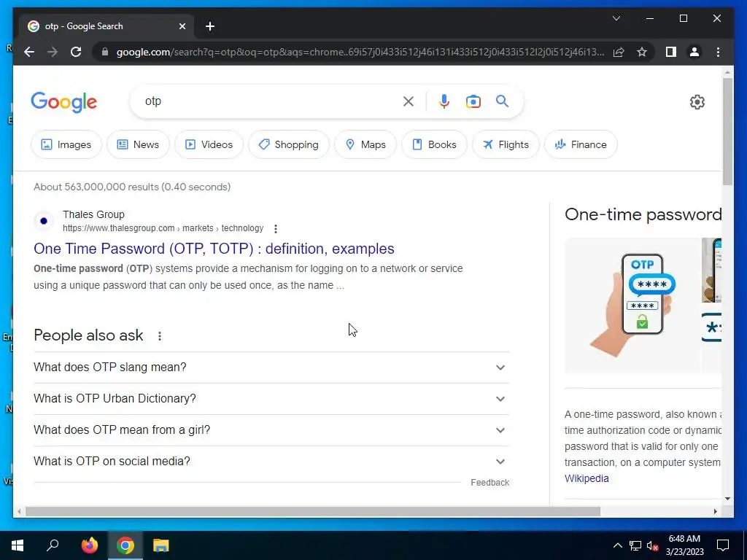
Task: Click the horizontal scrollbar thumb
Action: point(313,511)
